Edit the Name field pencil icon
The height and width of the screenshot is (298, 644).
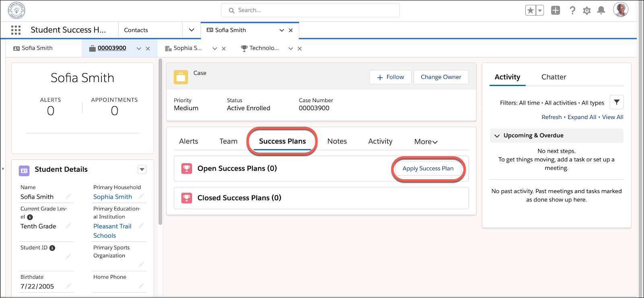68,197
